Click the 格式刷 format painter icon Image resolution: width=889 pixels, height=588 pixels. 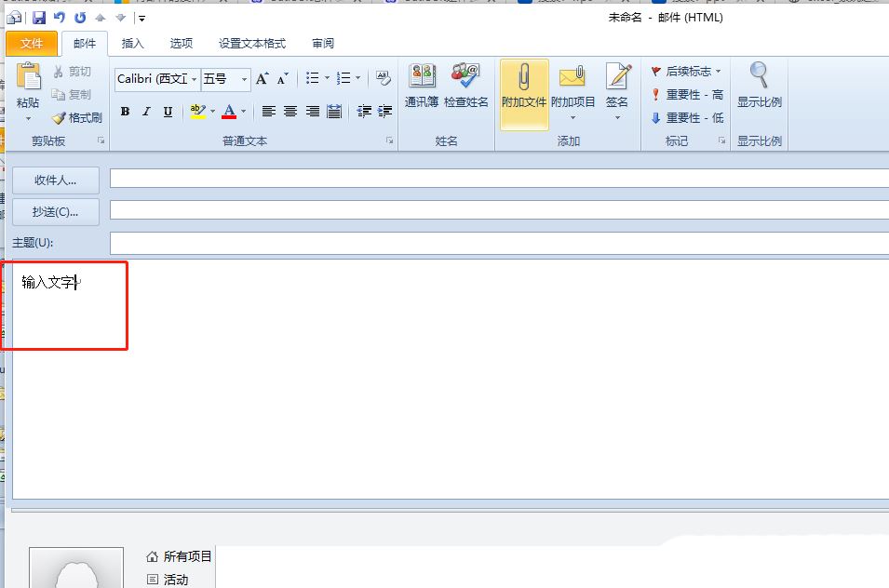pos(76,117)
